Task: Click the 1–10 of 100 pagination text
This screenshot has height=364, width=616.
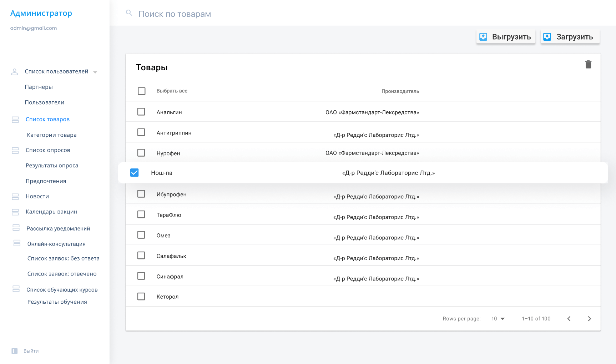Action: point(536,319)
